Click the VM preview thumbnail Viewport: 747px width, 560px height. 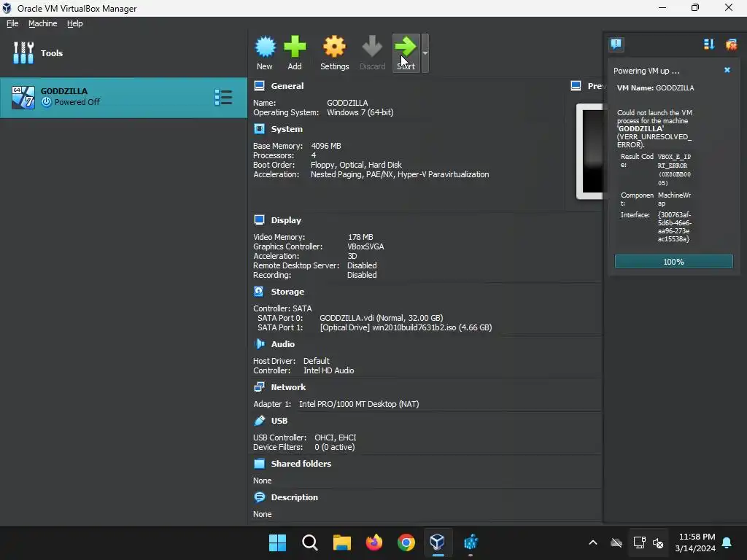coord(589,151)
